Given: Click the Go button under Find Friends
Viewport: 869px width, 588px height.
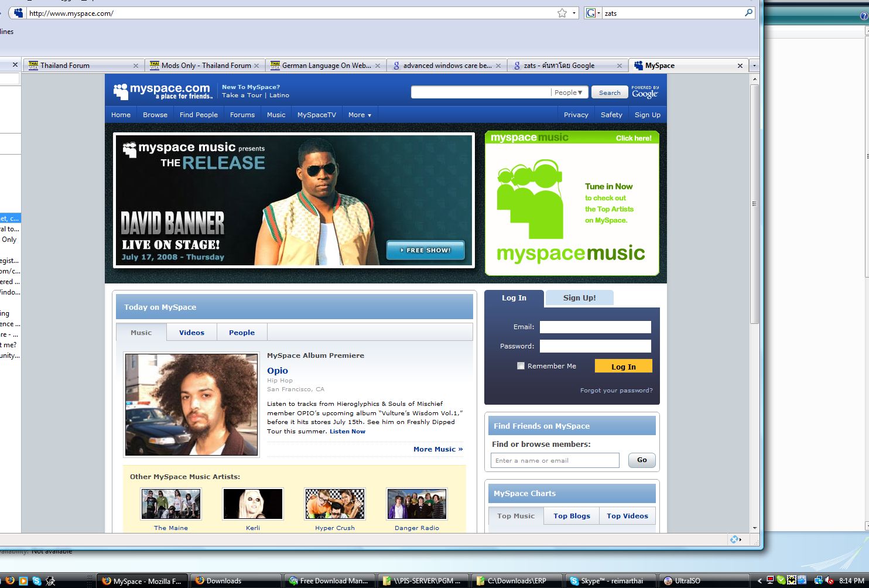Looking at the screenshot, I should 642,460.
